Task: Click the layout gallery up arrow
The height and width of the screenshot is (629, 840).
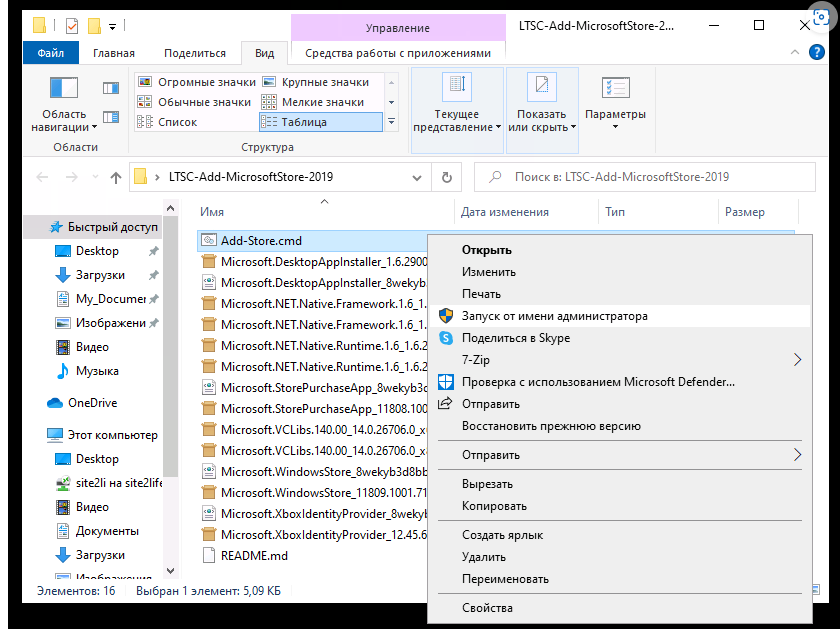Action: pos(392,82)
